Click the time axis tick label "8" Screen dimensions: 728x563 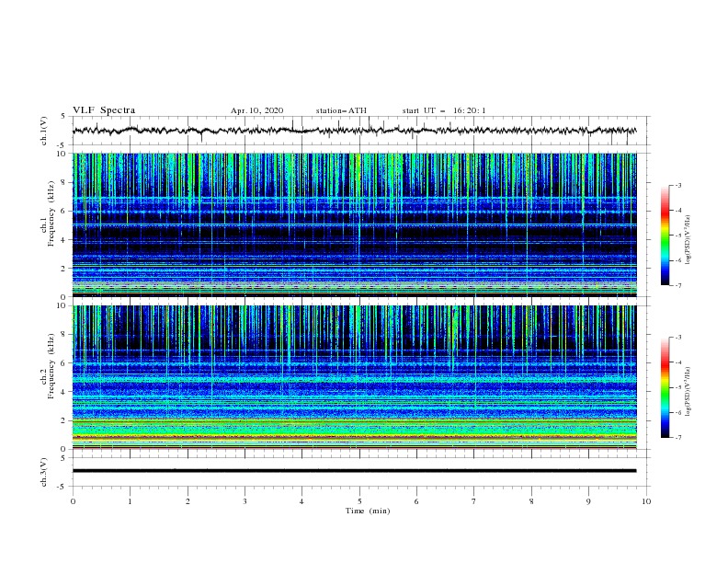point(531,501)
